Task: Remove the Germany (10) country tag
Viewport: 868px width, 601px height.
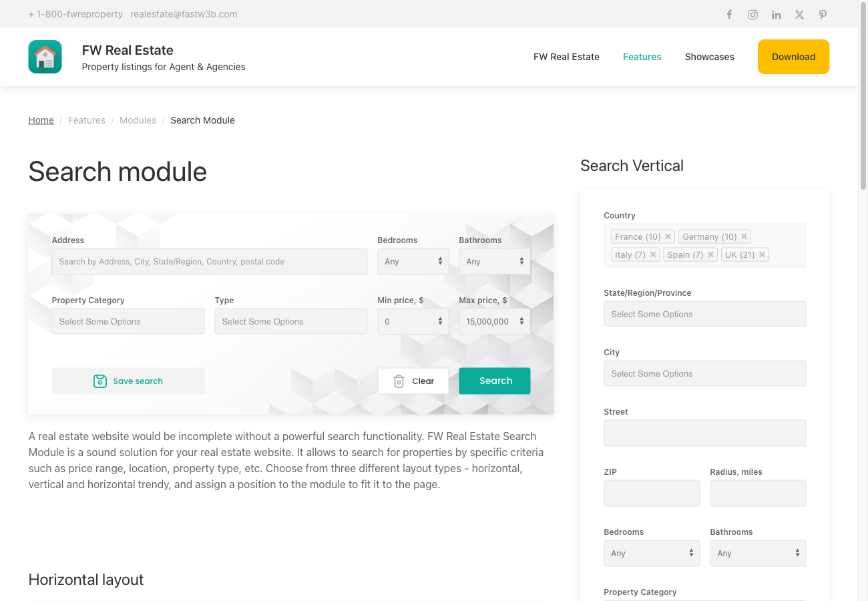Action: [744, 236]
